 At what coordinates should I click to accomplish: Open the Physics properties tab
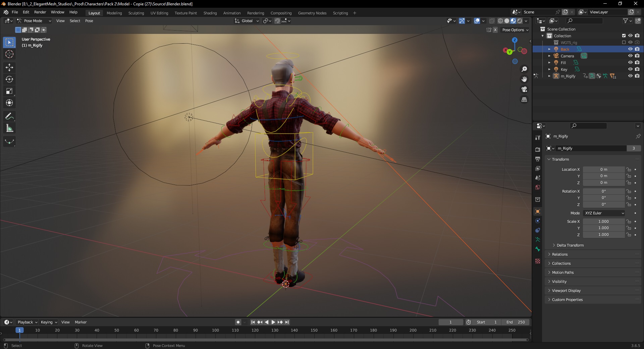(x=538, y=221)
